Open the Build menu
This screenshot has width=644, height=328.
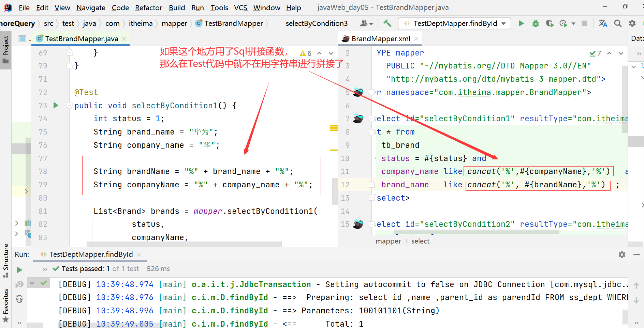[x=177, y=7]
